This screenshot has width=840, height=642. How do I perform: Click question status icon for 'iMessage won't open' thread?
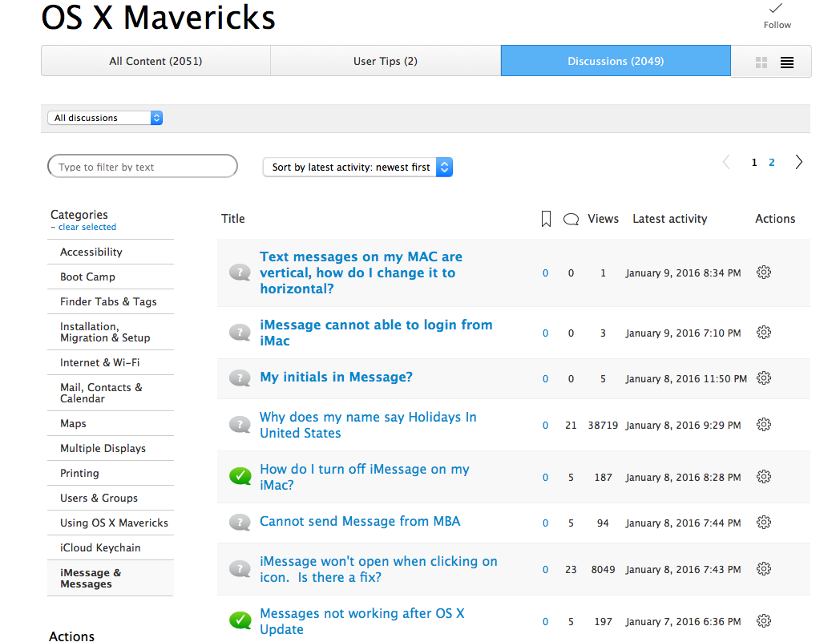pos(240,569)
